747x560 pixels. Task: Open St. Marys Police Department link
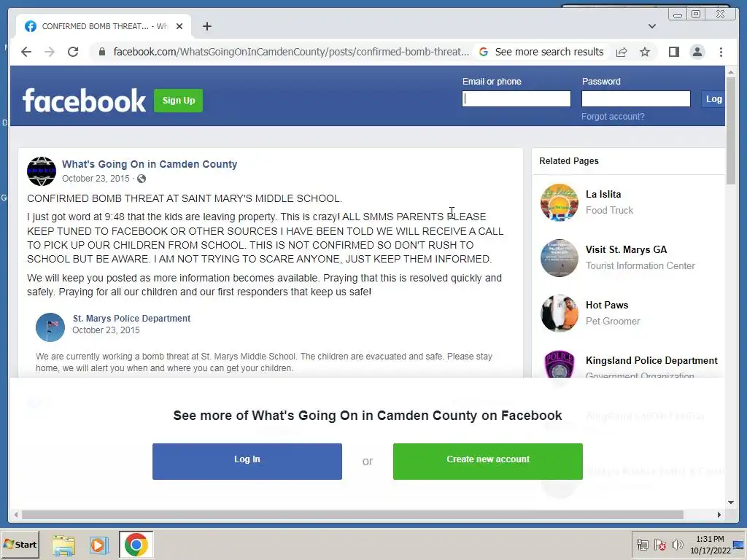[x=131, y=318]
